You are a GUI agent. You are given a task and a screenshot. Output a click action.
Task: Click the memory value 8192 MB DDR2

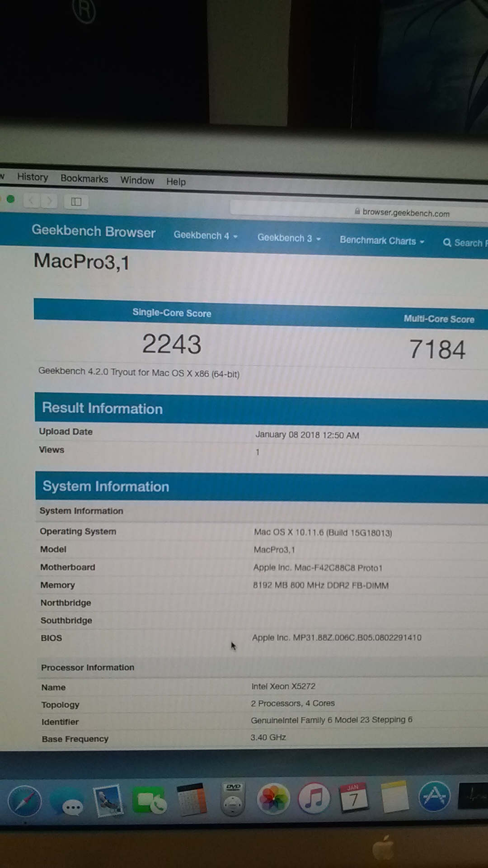click(320, 585)
